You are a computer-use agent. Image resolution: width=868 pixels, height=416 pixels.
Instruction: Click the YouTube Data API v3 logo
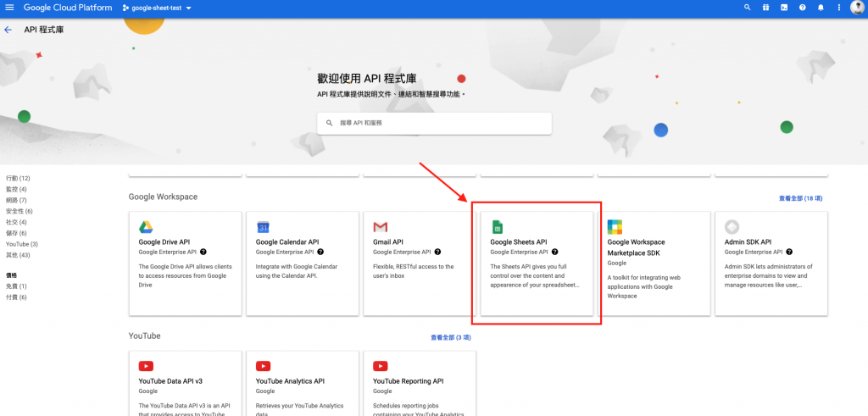[146, 366]
